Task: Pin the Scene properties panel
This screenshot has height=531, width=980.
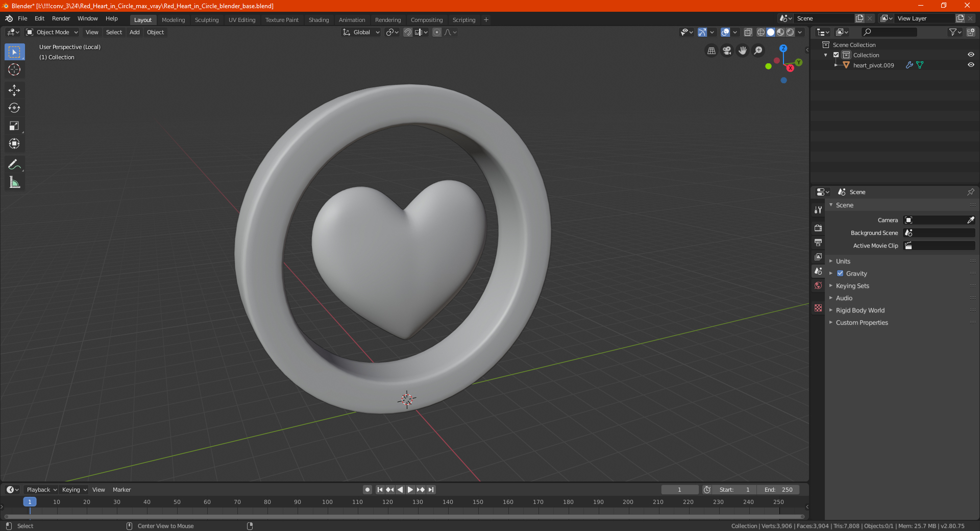Action: pos(970,192)
